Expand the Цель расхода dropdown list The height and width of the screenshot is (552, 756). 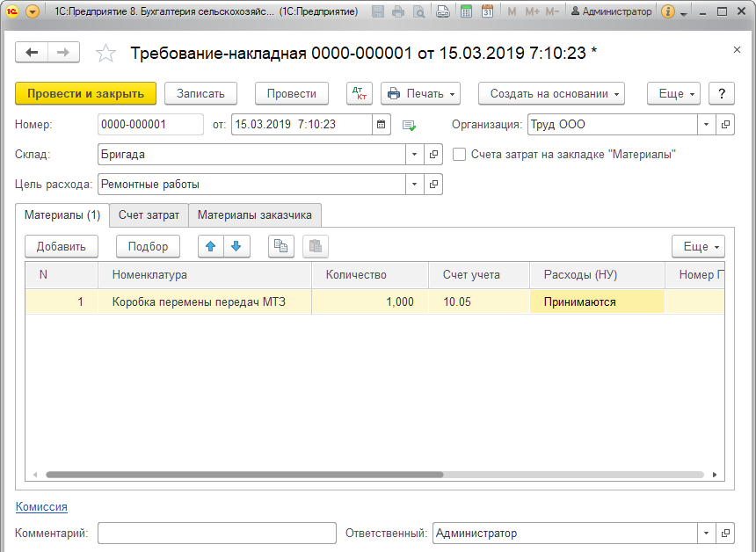point(415,185)
